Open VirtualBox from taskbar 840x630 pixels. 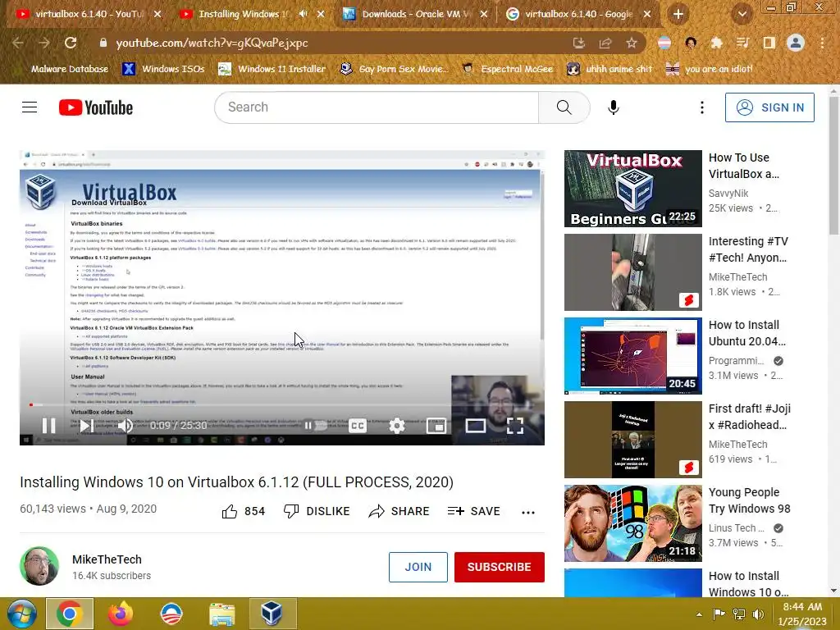[272, 614]
